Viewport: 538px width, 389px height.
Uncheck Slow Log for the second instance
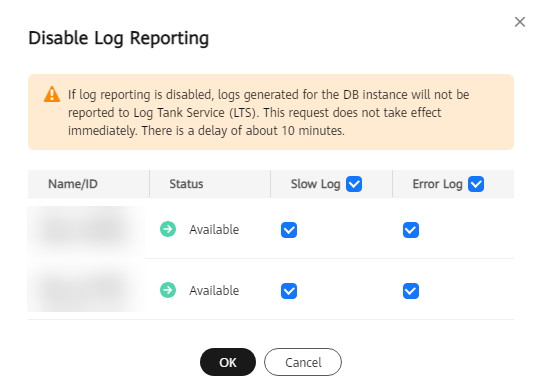coord(289,291)
